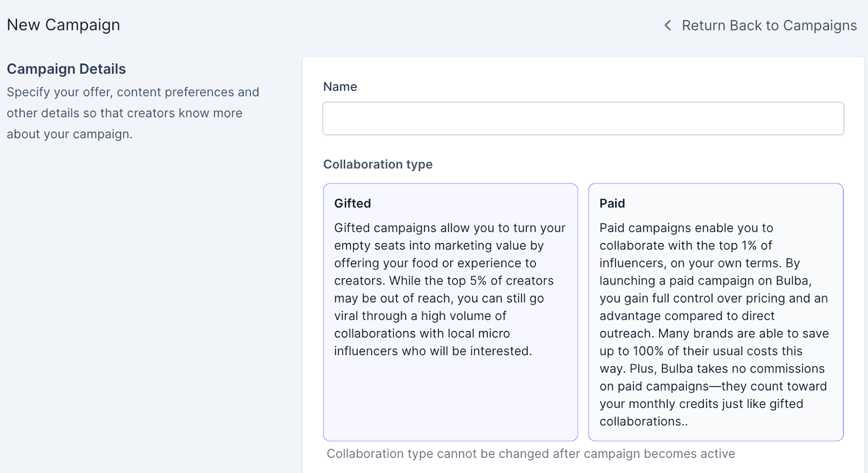Choose the Paid collaboration type card
Image resolution: width=868 pixels, height=473 pixels.
coord(715,312)
